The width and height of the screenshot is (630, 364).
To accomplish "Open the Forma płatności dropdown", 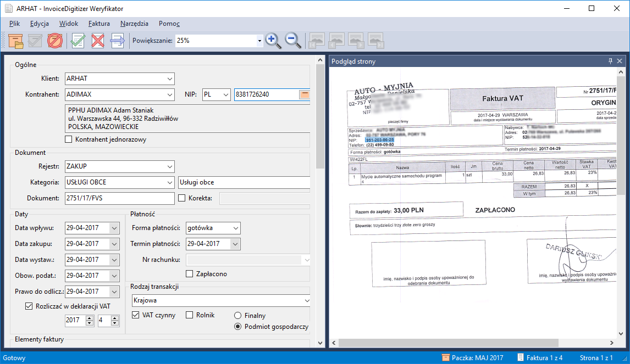I will 235,228.
